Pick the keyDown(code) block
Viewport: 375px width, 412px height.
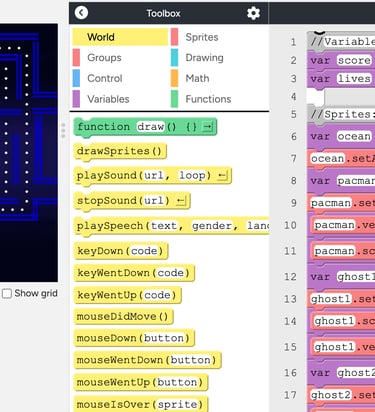coord(121,251)
